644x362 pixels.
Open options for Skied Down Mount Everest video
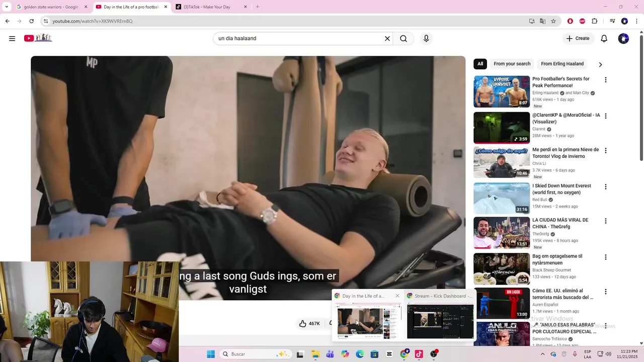[x=606, y=187]
